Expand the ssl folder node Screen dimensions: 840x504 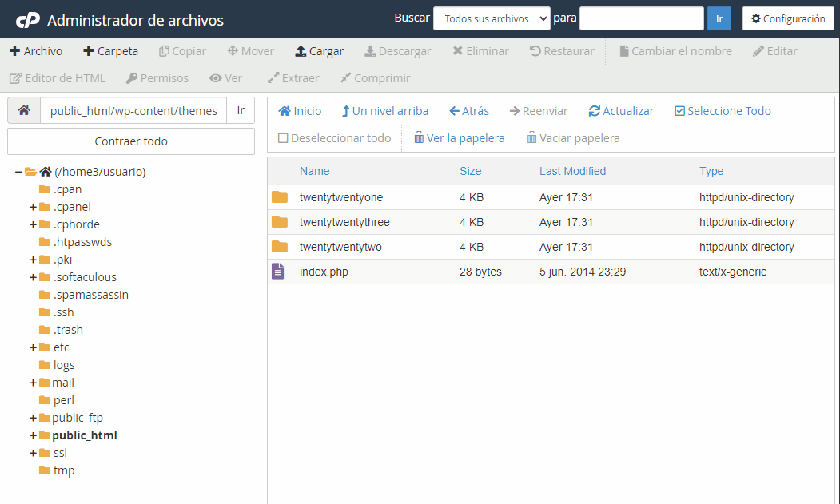[33, 453]
